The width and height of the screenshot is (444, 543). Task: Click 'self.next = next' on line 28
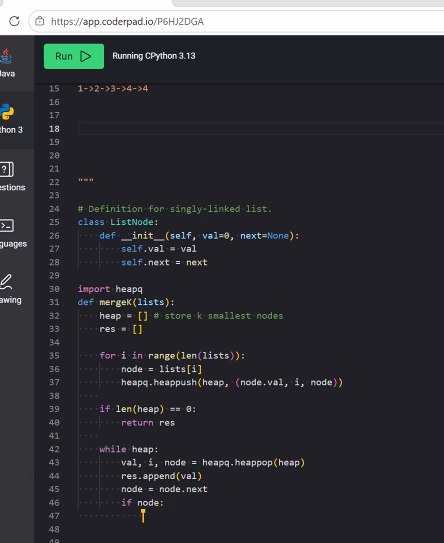point(164,262)
